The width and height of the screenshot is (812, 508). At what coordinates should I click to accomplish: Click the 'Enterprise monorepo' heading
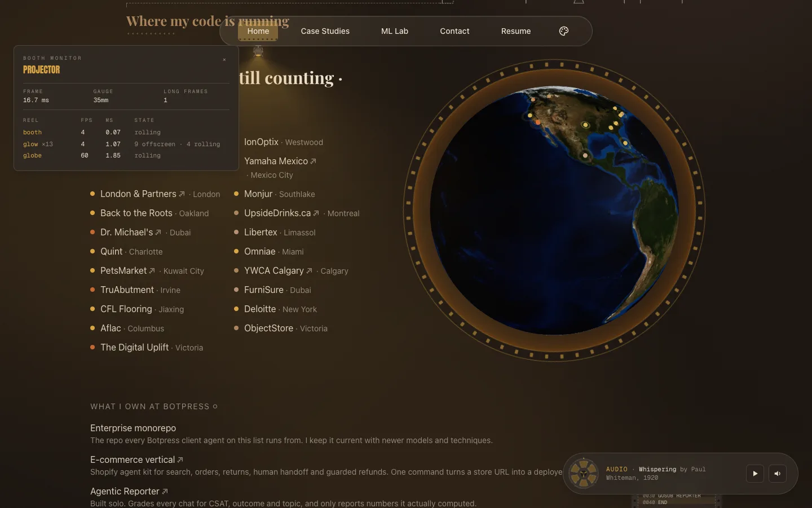click(x=133, y=428)
